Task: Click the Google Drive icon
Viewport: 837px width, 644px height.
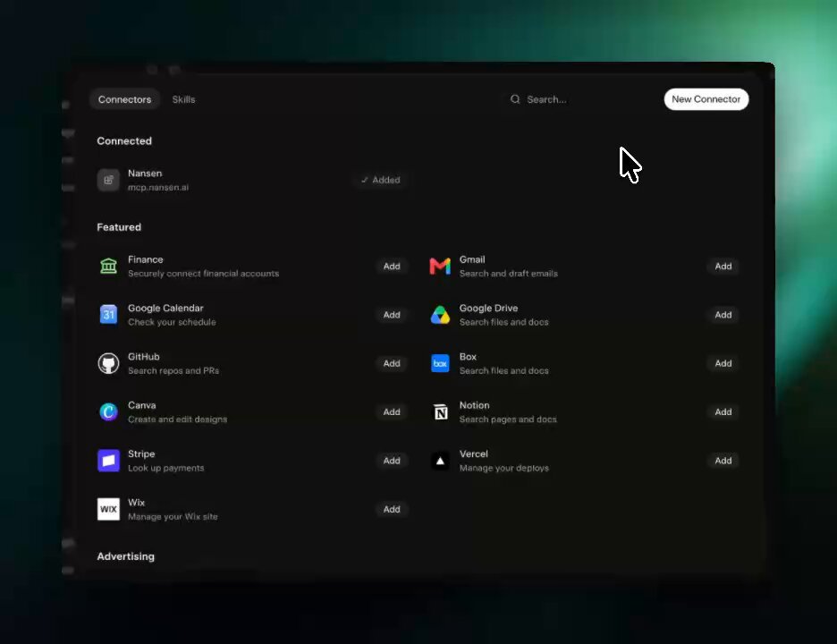Action: coord(440,315)
